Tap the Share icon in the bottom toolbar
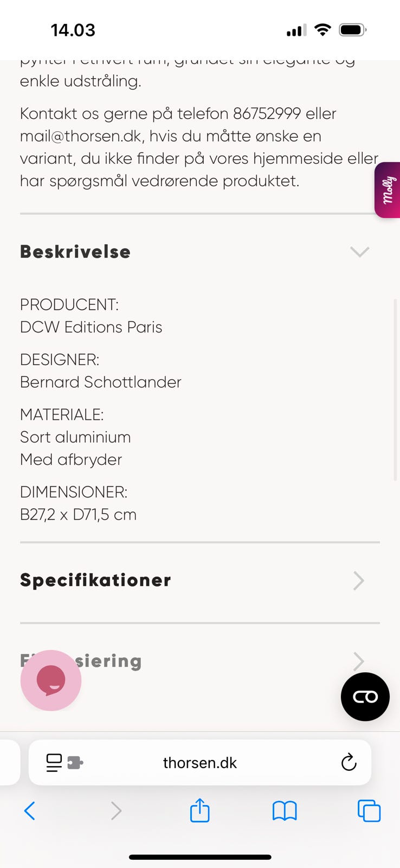This screenshot has height=868, width=400. coord(199,810)
